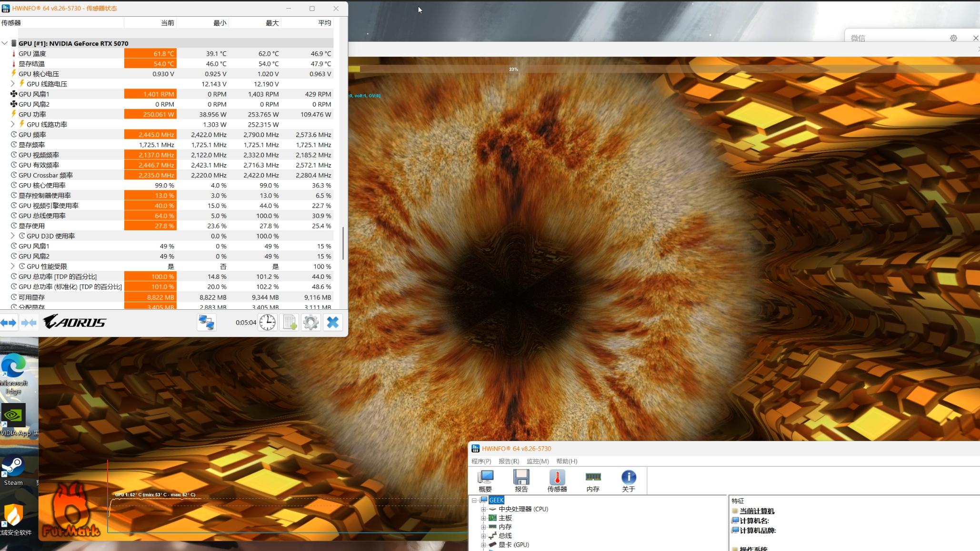Click the sensor list vertical scrollbar
The height and width of the screenshot is (551, 980).
343,243
